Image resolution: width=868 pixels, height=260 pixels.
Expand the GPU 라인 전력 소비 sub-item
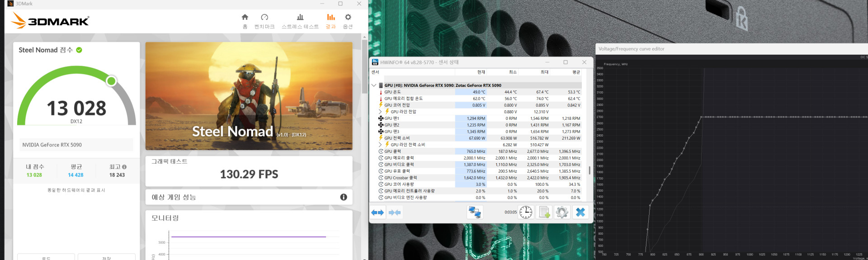pos(380,145)
